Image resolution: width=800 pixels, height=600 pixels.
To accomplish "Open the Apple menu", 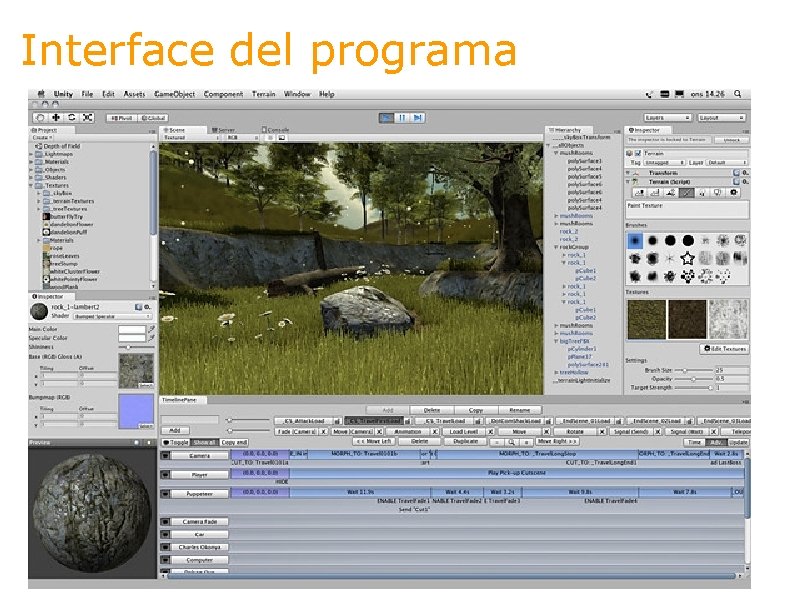I will click(x=41, y=94).
